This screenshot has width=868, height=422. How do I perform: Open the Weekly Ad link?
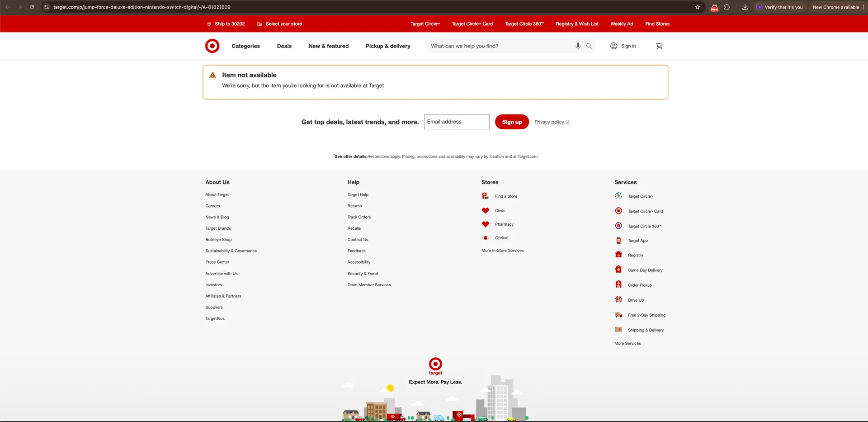pyautogui.click(x=622, y=24)
